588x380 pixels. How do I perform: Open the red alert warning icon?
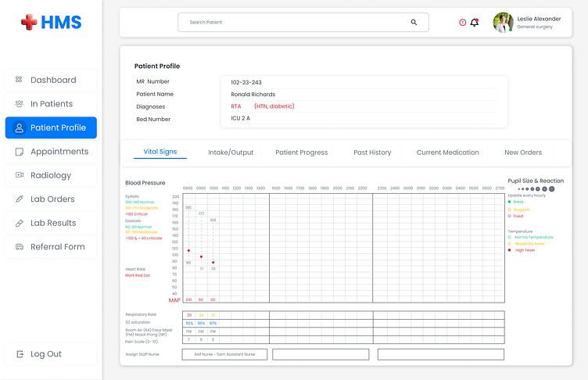(462, 23)
